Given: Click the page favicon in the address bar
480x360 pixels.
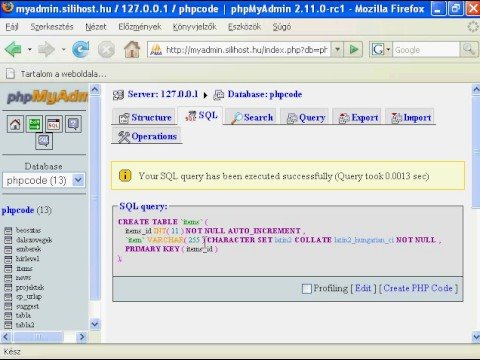Looking at the screenshot, I should click(156, 50).
